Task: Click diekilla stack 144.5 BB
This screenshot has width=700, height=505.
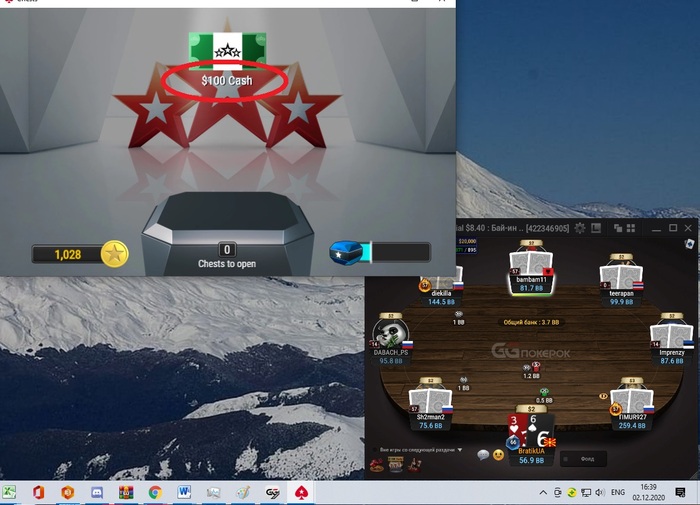Action: 441,302
